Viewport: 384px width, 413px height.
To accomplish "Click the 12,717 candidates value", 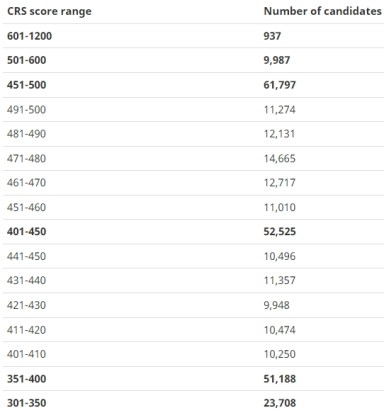I will pos(279,183).
